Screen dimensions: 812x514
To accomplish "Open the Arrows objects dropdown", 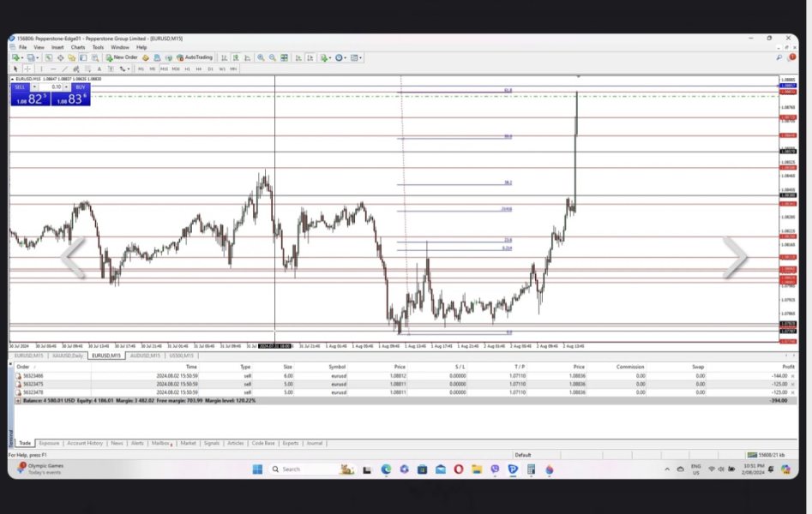I will 129,69.
